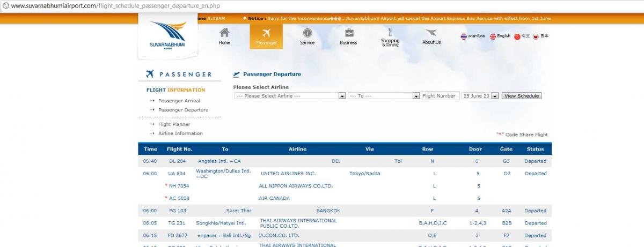
Task: Switch to English language flag
Action: [x=493, y=36]
